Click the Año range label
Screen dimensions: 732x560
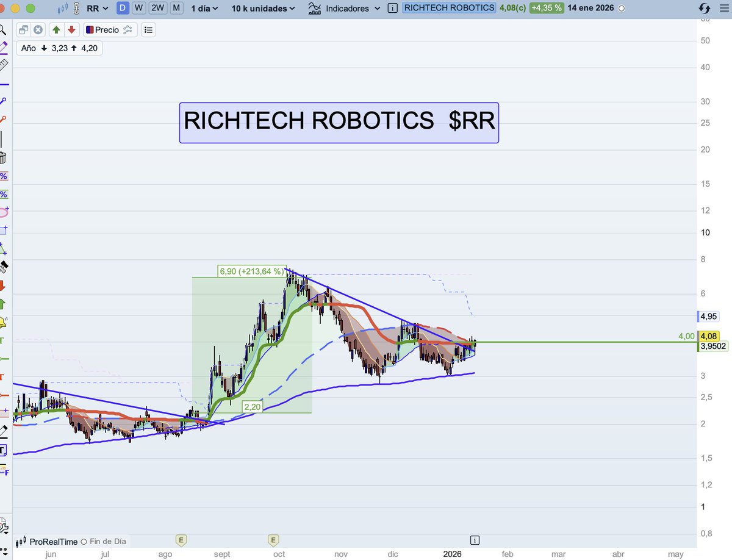click(59, 48)
